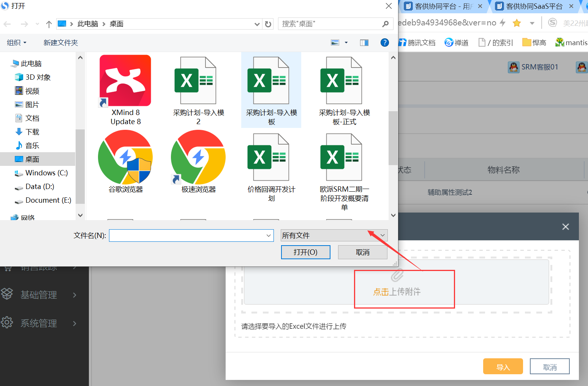Screen dimensions: 588x386
Task: Toggle the preview pane
Action: (364, 43)
